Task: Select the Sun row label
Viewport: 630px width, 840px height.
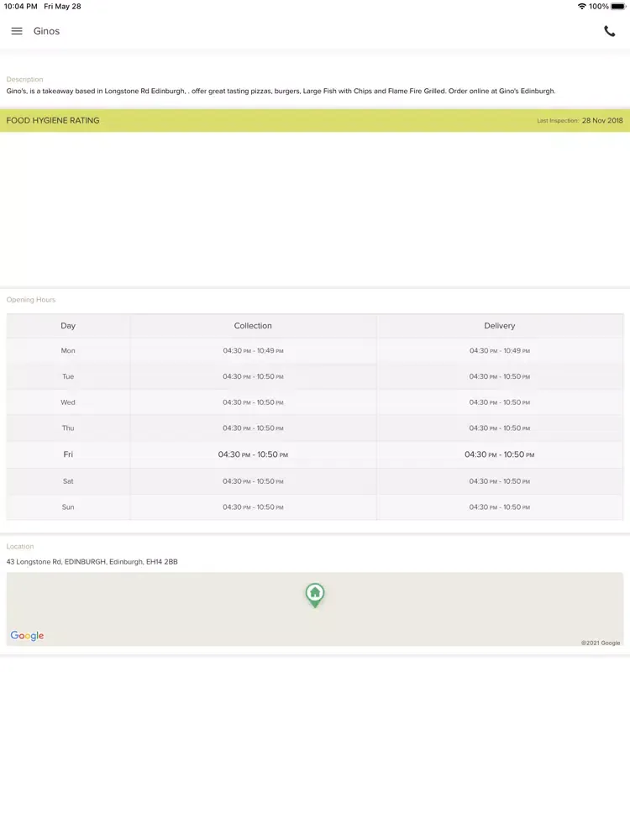Action: (x=68, y=507)
